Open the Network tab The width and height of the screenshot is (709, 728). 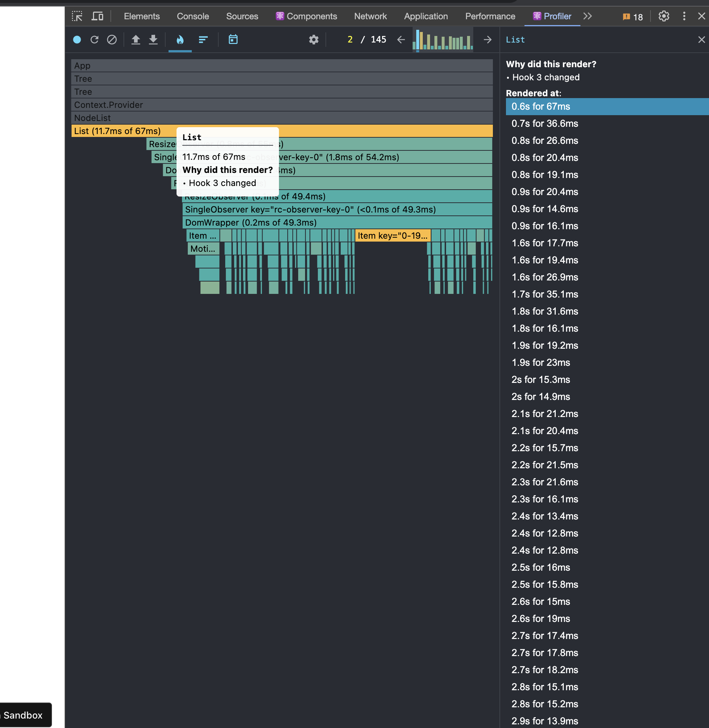tap(370, 16)
